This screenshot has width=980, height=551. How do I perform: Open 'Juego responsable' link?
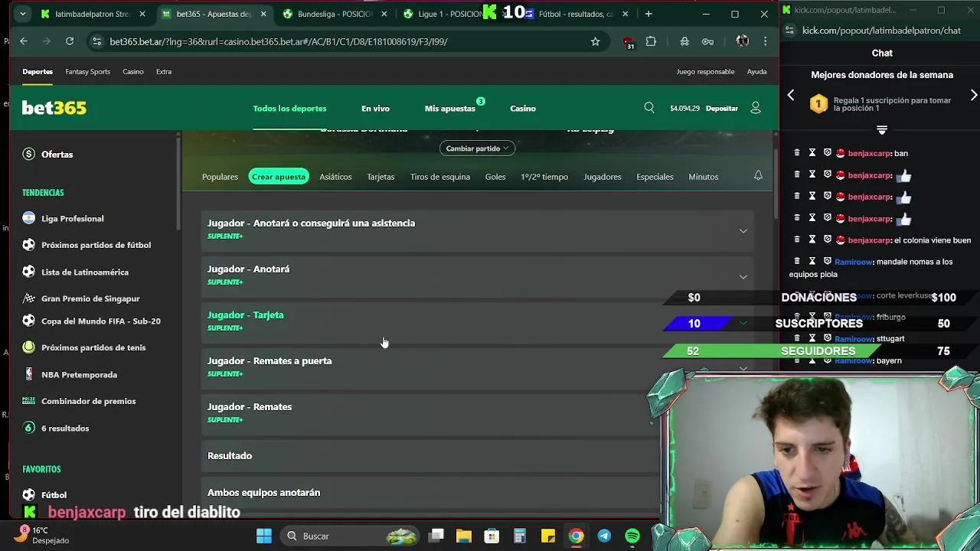click(x=705, y=71)
